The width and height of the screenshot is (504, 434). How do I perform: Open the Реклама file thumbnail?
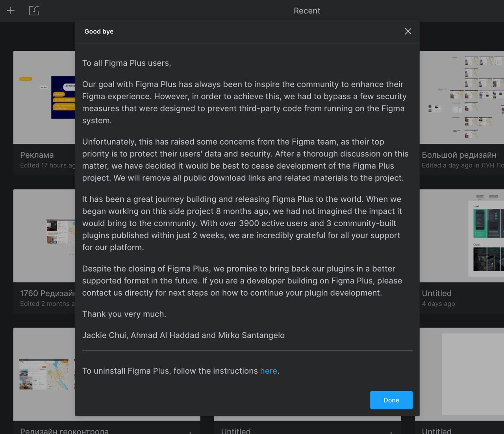pos(43,98)
